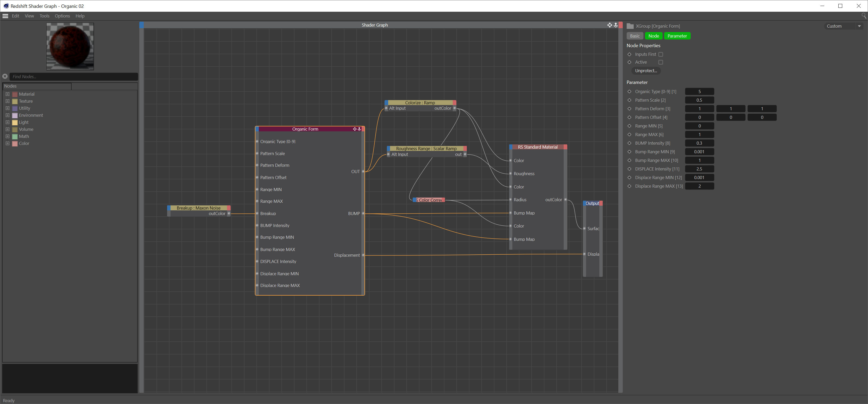Click the XGroup folder icon
The height and width of the screenshot is (404, 868).
click(630, 26)
